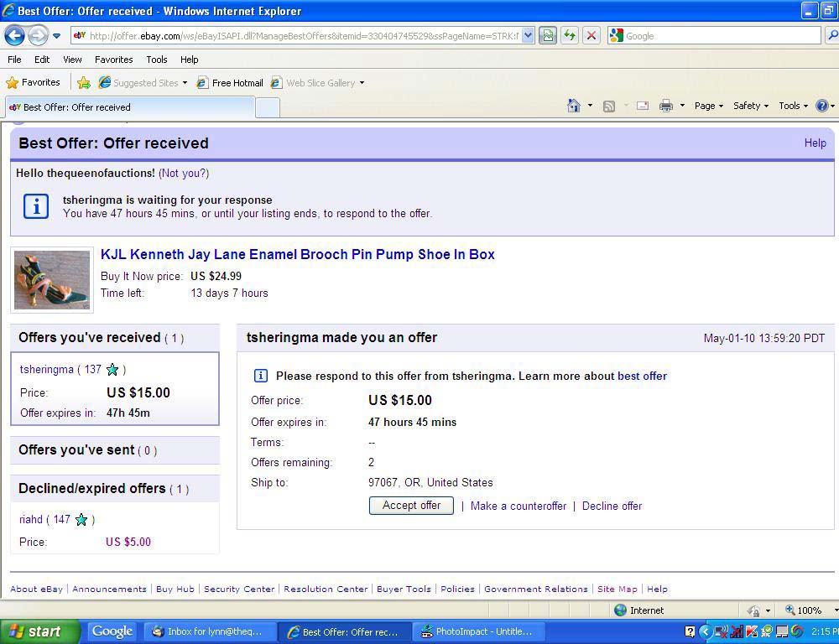Switch to the 'Inbox for lynn@theq...' taskbar window
Image resolution: width=839 pixels, height=644 pixels.
210,631
